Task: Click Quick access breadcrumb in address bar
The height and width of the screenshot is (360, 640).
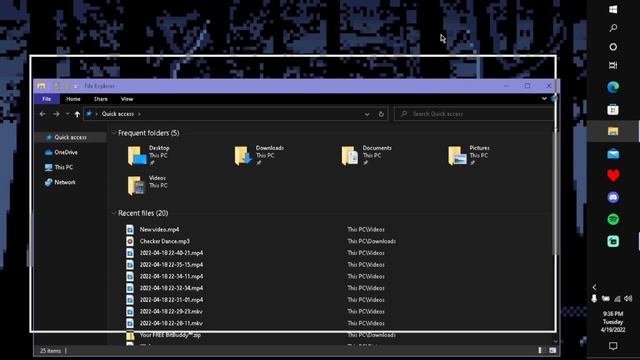Action: [118, 114]
